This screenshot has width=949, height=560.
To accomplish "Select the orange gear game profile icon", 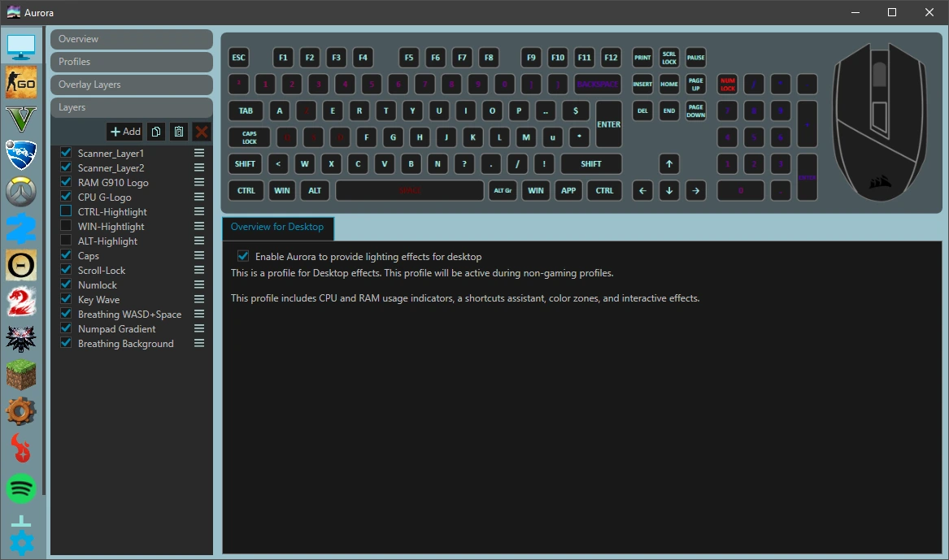I will [x=21, y=412].
